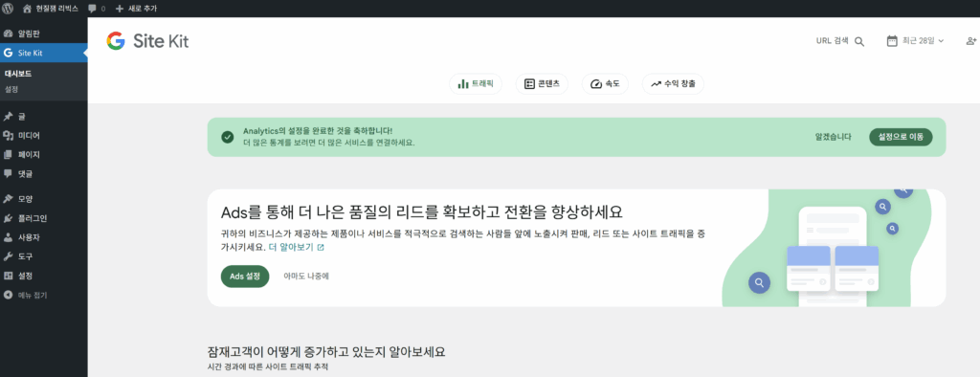Click the text 시간 경과에 따른 사이트 트래픽 추적
This screenshot has width=980, height=377.
(x=268, y=367)
